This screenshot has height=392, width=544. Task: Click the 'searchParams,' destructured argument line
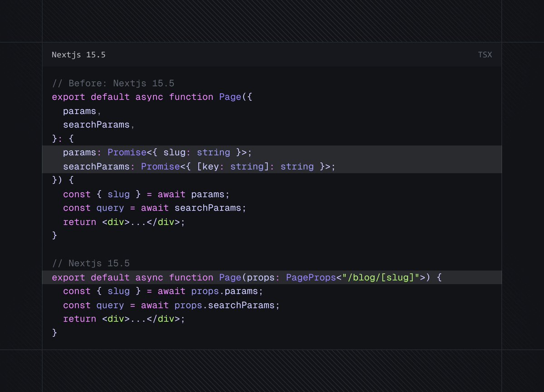[99, 125]
